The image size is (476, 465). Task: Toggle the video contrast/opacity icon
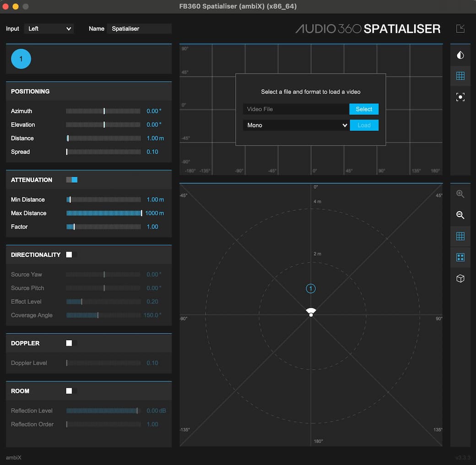(x=460, y=55)
